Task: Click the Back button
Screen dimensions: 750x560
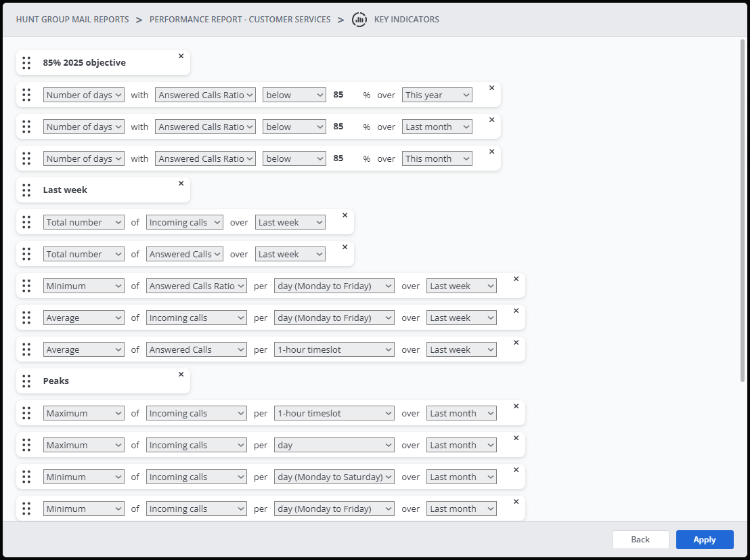Action: coord(640,540)
